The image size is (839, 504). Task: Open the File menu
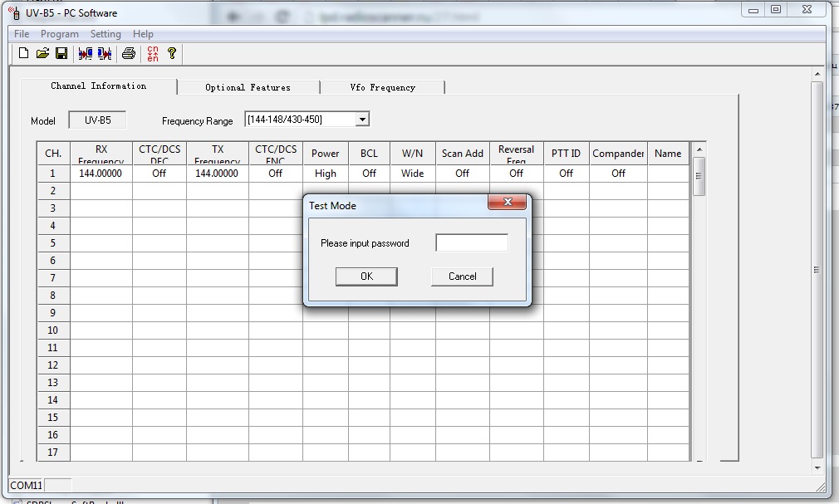[22, 34]
